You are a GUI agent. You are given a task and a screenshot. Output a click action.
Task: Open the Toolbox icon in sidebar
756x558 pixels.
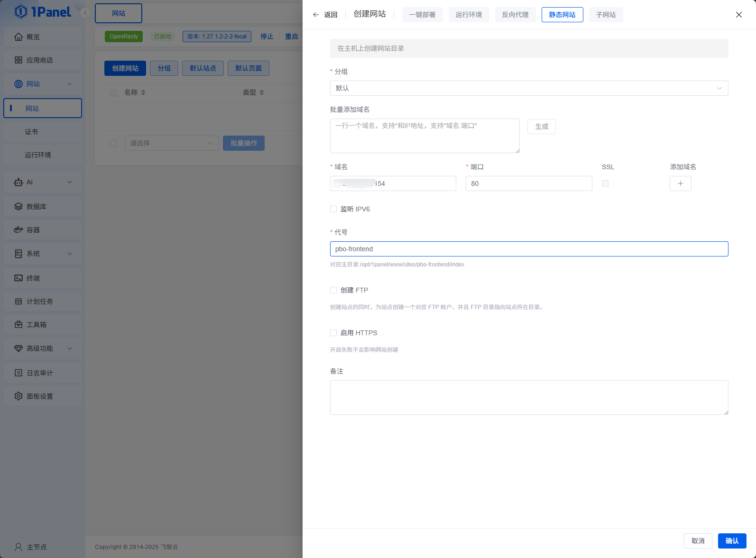(x=18, y=325)
